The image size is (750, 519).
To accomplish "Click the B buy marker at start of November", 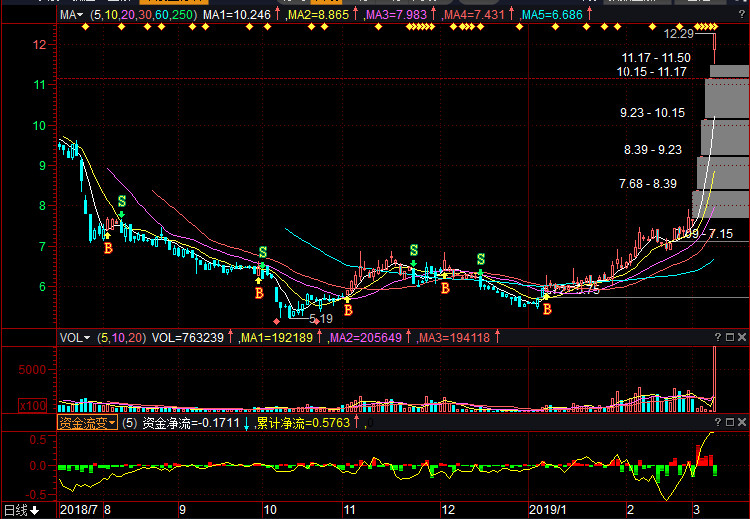I will pyautogui.click(x=349, y=310).
